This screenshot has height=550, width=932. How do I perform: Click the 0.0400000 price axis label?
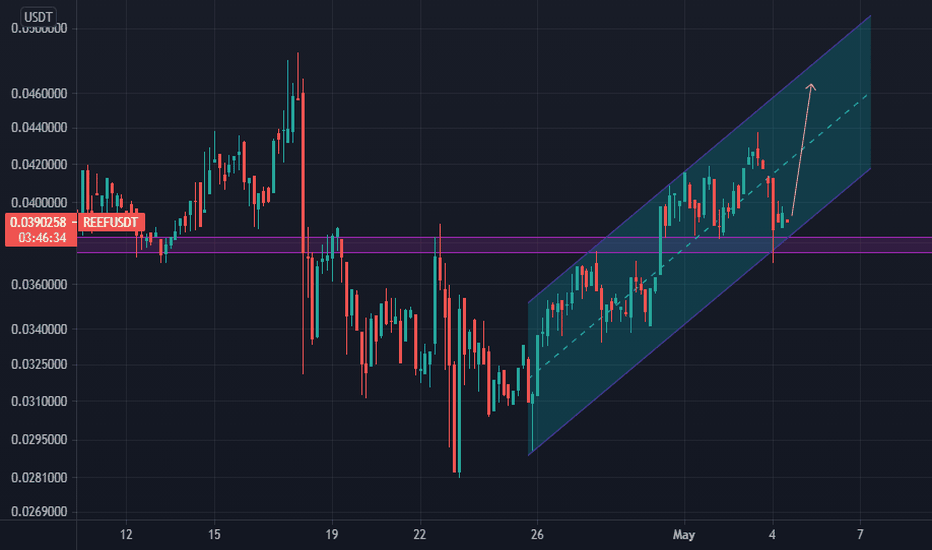39,203
